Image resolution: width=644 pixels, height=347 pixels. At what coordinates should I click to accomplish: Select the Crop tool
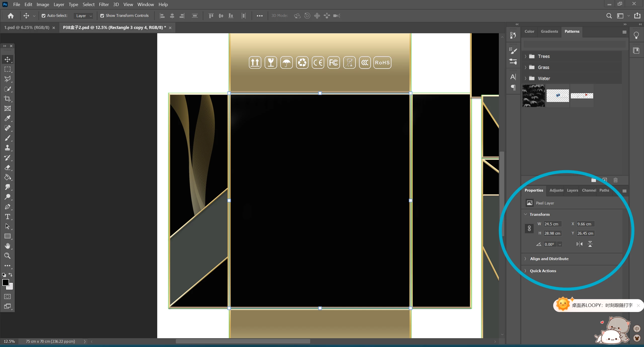[x=7, y=99]
